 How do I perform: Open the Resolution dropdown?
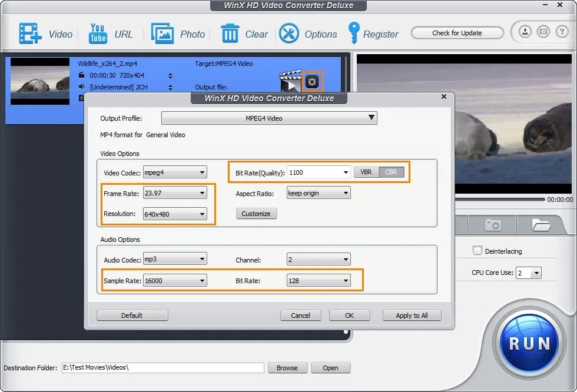(175, 214)
